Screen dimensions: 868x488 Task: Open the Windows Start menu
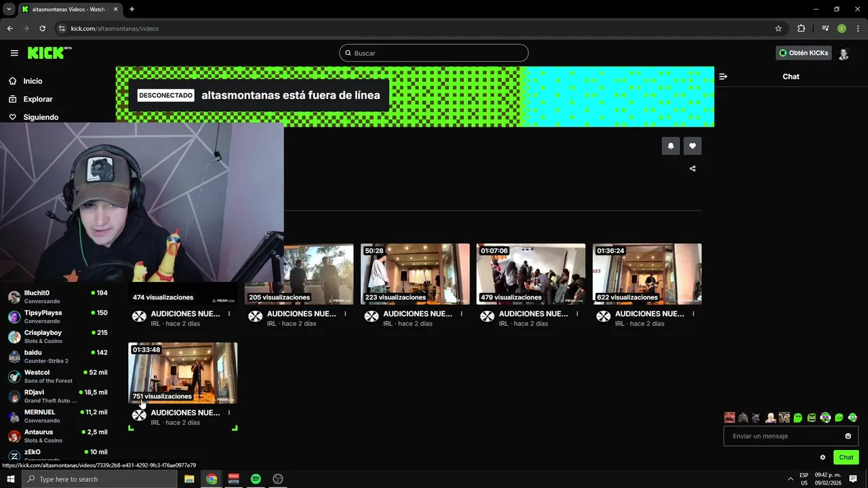point(11,479)
